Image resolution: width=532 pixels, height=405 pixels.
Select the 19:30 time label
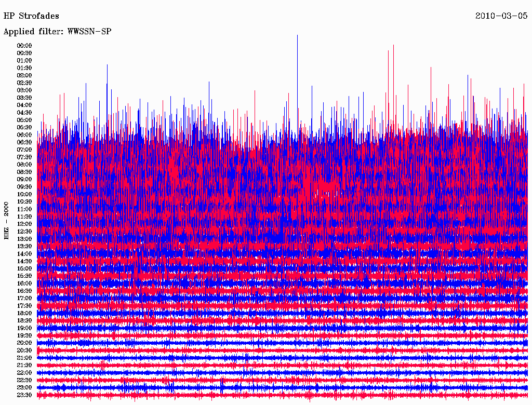[x=24, y=336]
